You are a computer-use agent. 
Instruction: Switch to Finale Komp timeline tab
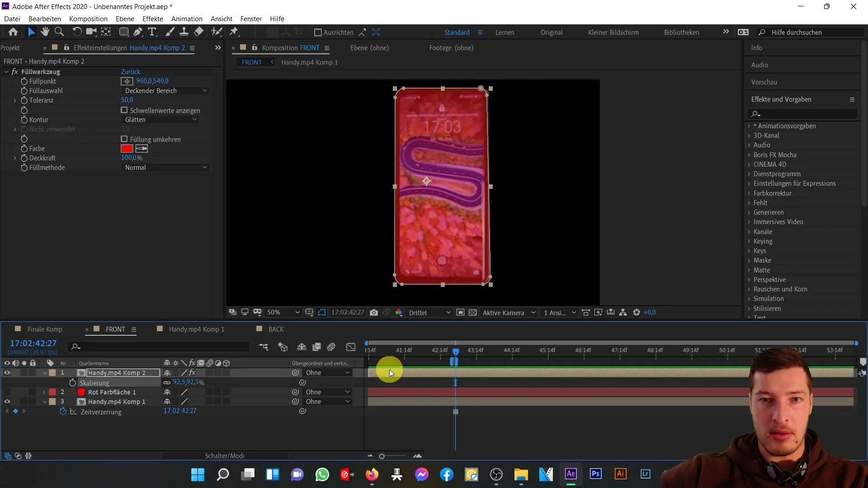coord(45,329)
